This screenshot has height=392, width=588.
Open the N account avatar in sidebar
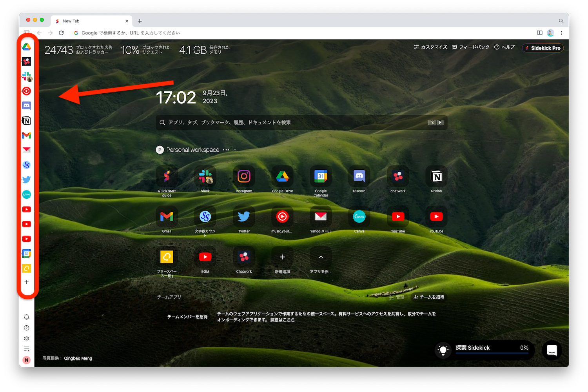pyautogui.click(x=27, y=360)
